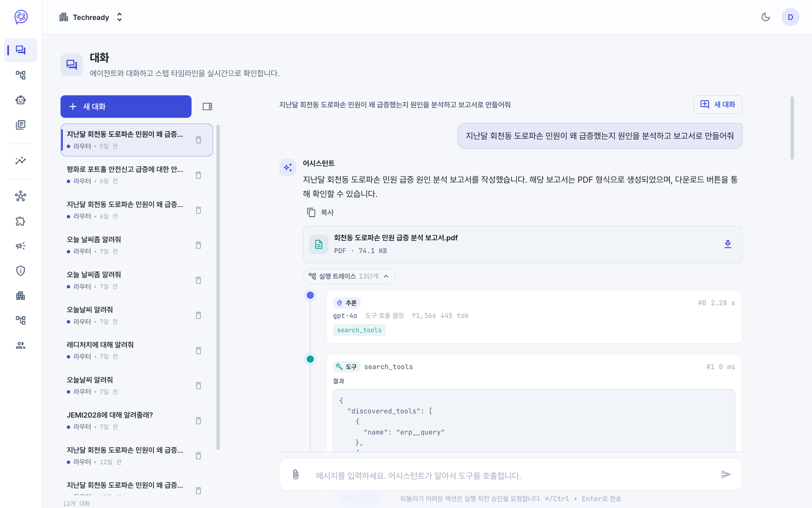Image resolution: width=812 pixels, height=508 pixels.
Task: Click the user message bubble
Action: click(600, 136)
